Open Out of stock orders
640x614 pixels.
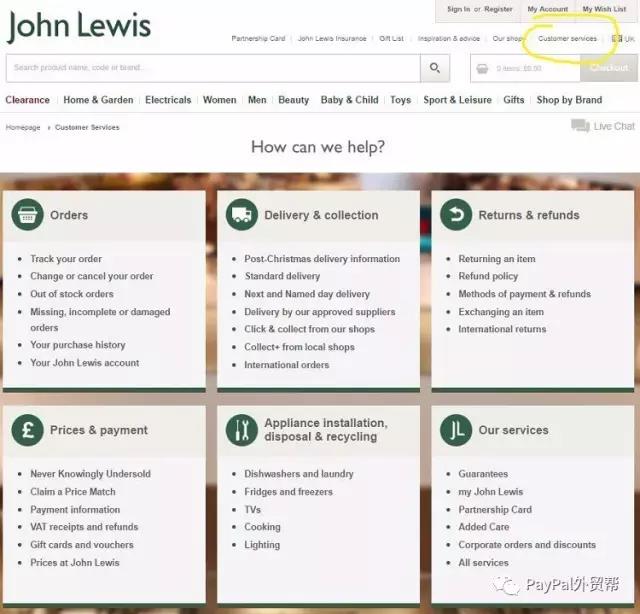pos(72,294)
